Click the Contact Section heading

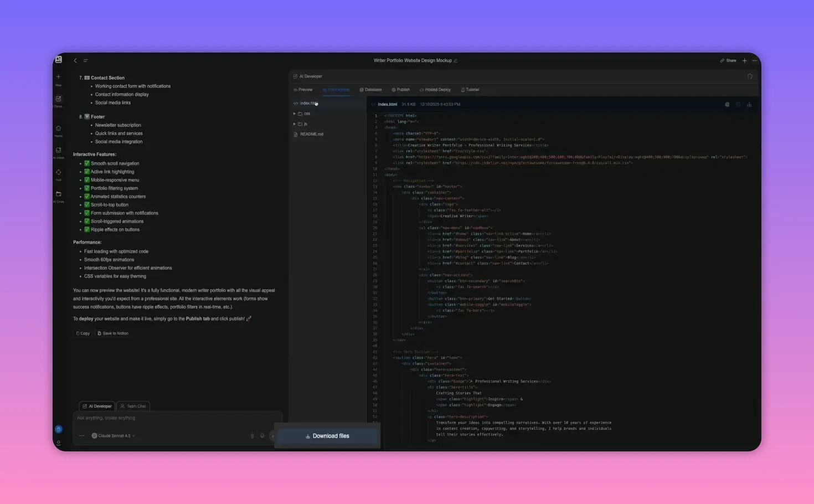[107, 78]
